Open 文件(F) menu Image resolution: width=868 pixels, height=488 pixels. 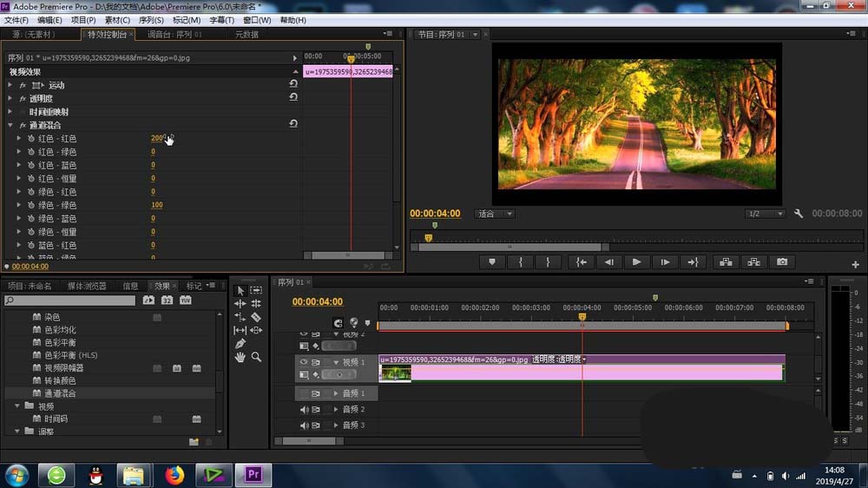pos(16,20)
